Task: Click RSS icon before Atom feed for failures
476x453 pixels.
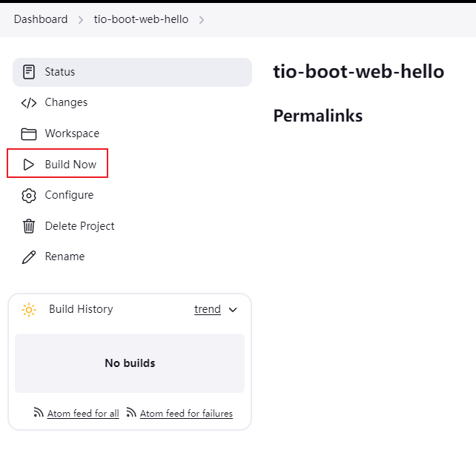Action: 131,413
